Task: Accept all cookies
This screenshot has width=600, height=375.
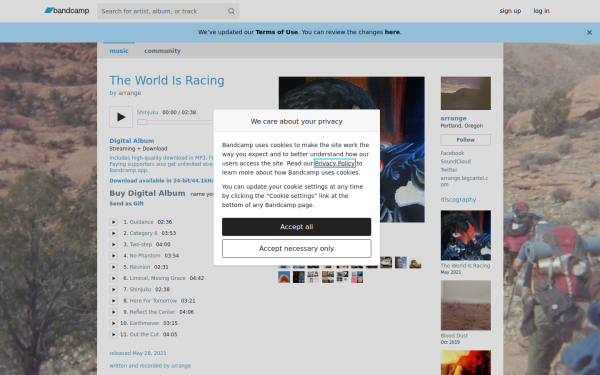Action: [x=297, y=227]
